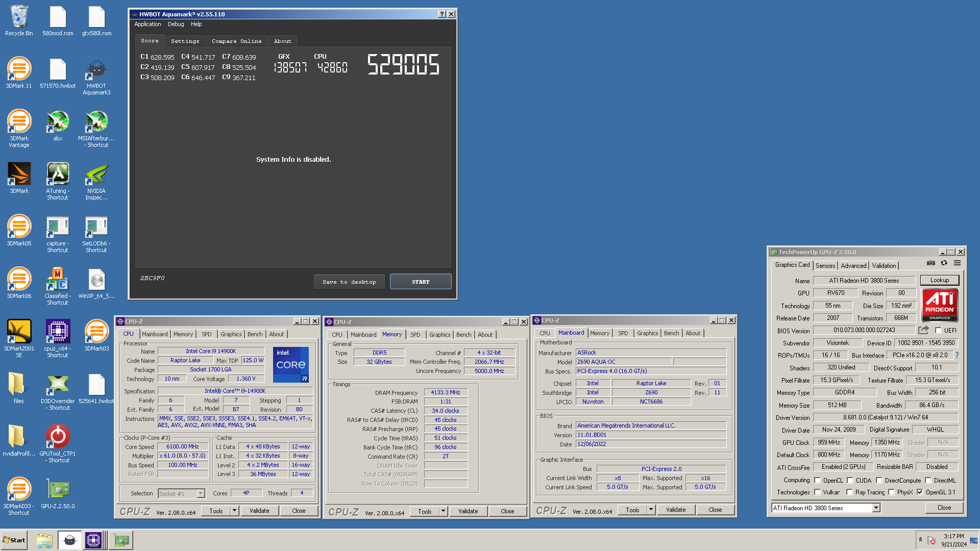Click GPU-Z BIOS share/export icon

point(923,330)
